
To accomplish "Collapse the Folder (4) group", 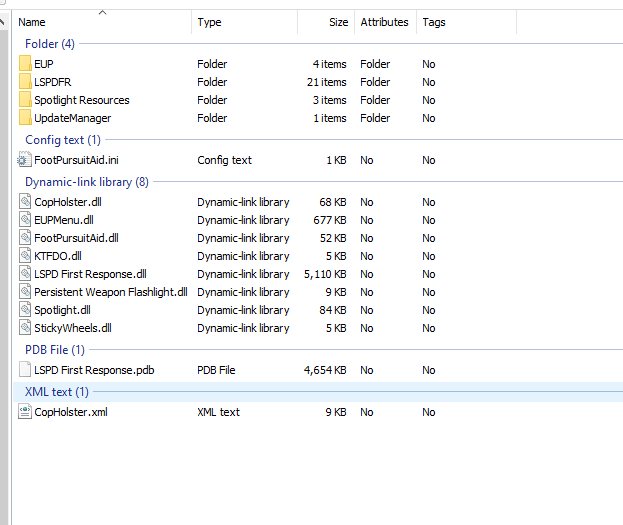I will (x=49, y=44).
